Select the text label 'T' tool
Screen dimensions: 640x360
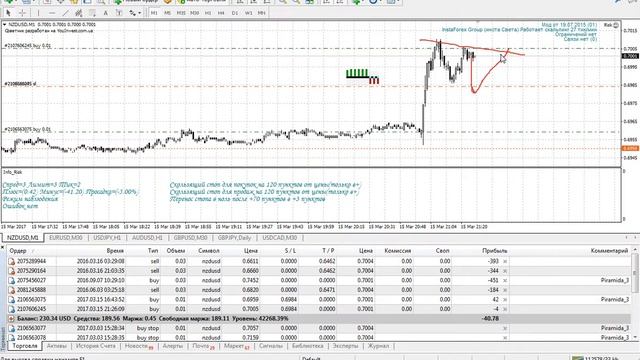pyautogui.click(x=119, y=13)
